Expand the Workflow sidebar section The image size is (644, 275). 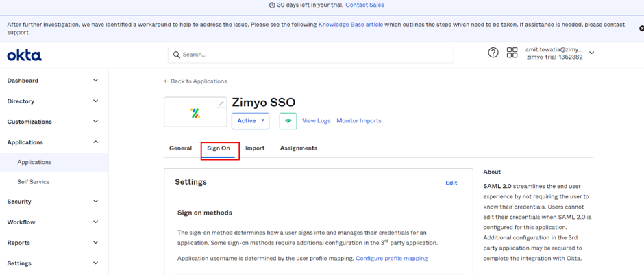[54, 222]
